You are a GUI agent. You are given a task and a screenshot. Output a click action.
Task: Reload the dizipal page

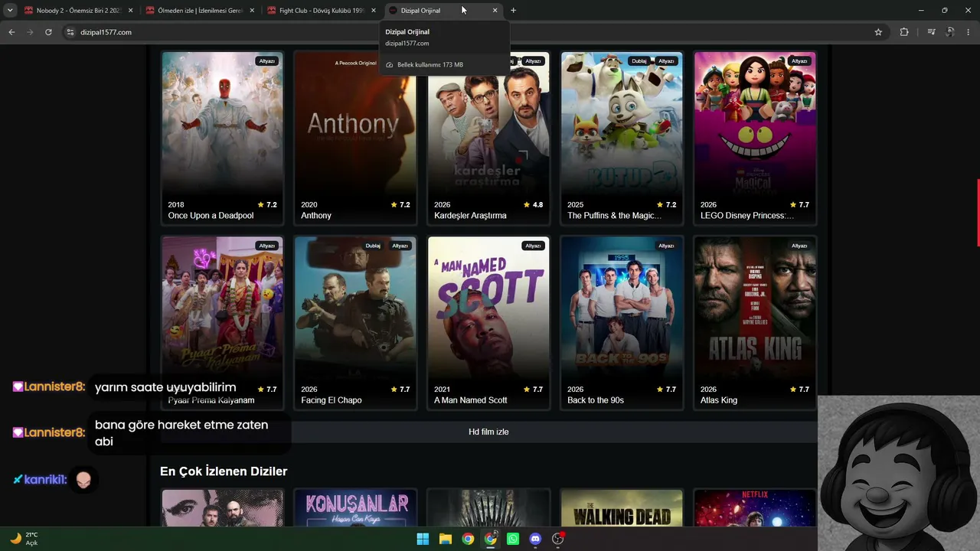click(x=48, y=32)
